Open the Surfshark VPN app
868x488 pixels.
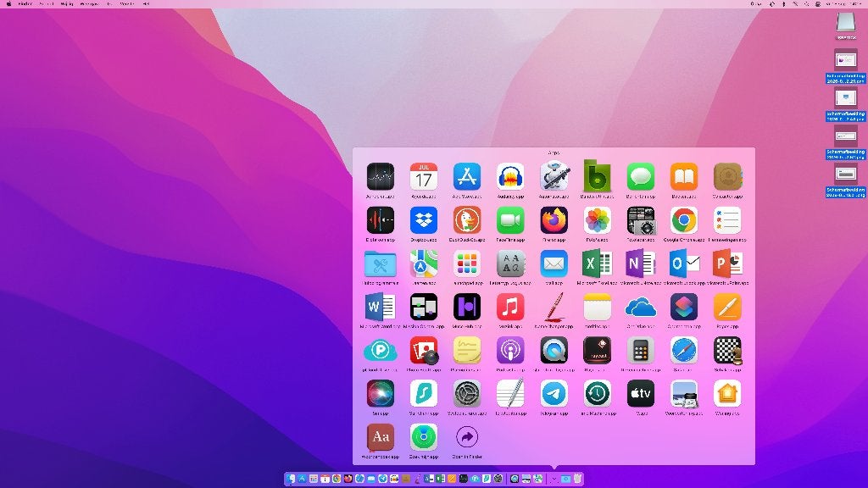point(424,394)
